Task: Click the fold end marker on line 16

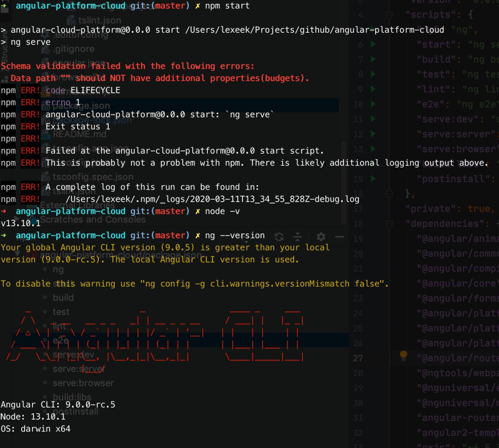Action: point(389,194)
